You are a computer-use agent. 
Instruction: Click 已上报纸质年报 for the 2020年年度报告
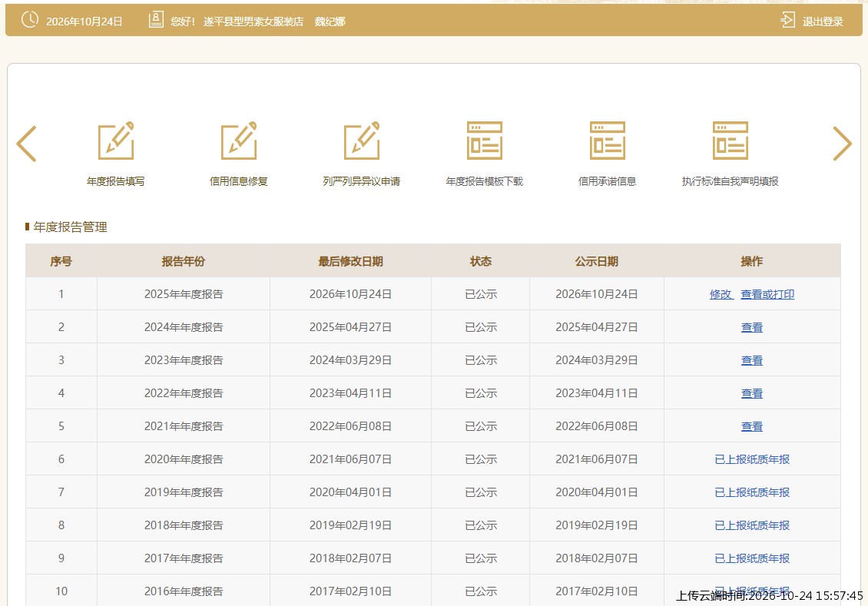tap(752, 459)
